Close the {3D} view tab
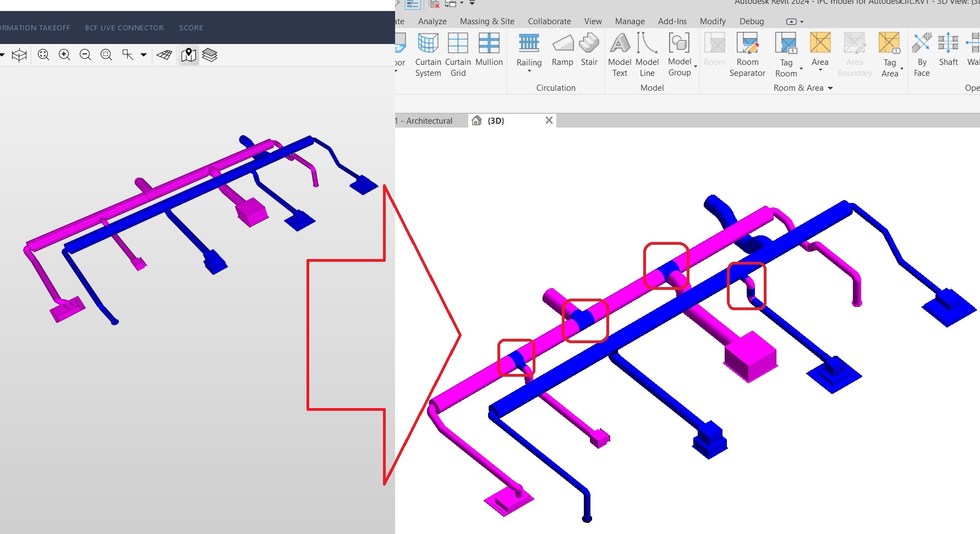 (x=548, y=120)
